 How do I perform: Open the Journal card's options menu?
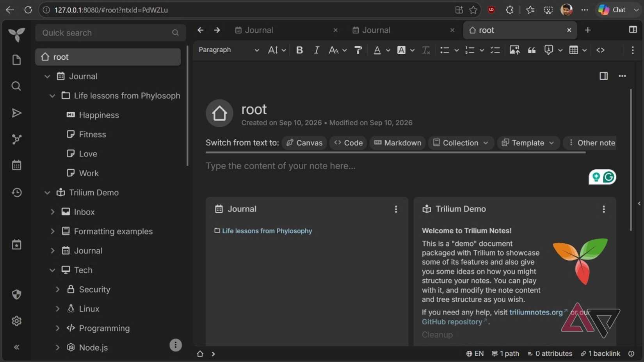click(x=396, y=209)
